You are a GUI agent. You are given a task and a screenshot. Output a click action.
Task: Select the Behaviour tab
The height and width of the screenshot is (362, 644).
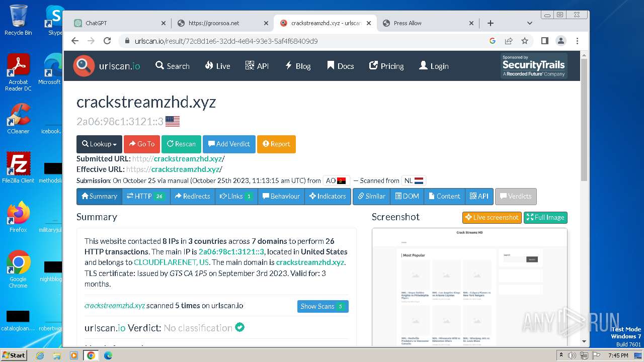tap(281, 197)
